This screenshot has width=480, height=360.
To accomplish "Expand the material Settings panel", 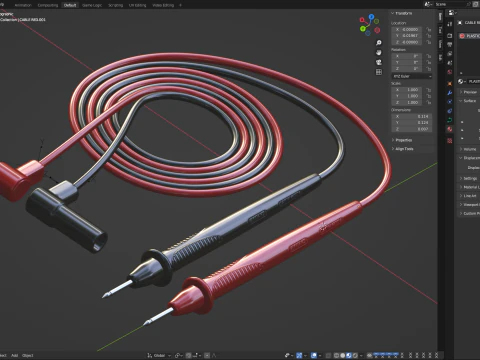I will 469,178.
